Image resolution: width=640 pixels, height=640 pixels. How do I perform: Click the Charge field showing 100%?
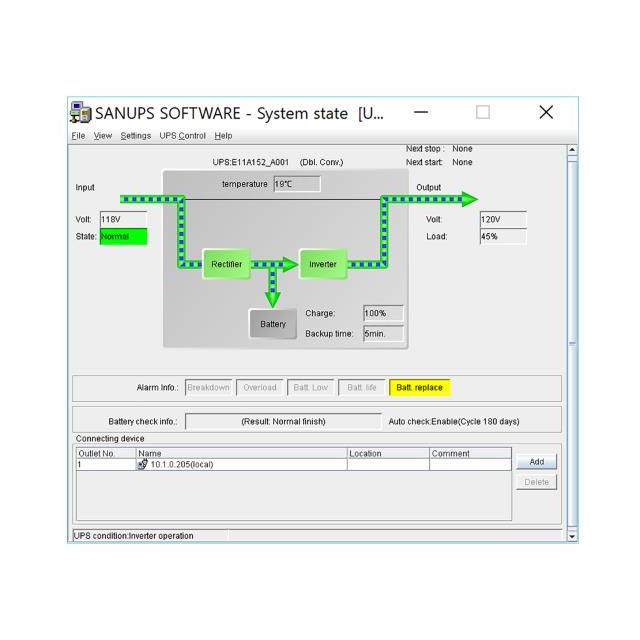[x=383, y=313]
